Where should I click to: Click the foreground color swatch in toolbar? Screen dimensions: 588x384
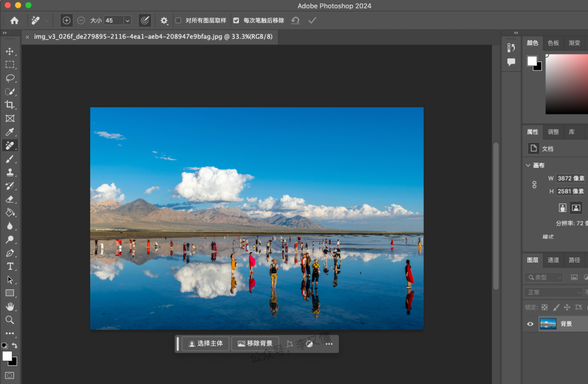click(x=7, y=356)
